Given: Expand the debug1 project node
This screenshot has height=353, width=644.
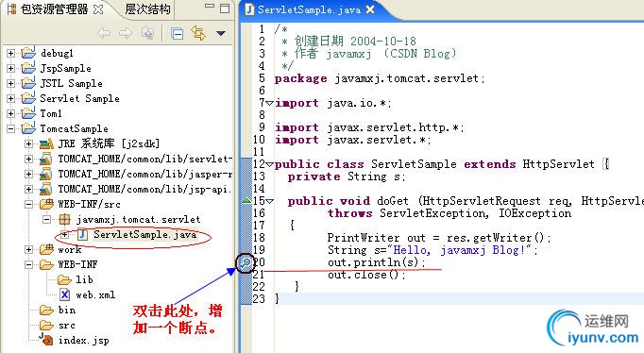Looking at the screenshot, I should click(x=11, y=54).
